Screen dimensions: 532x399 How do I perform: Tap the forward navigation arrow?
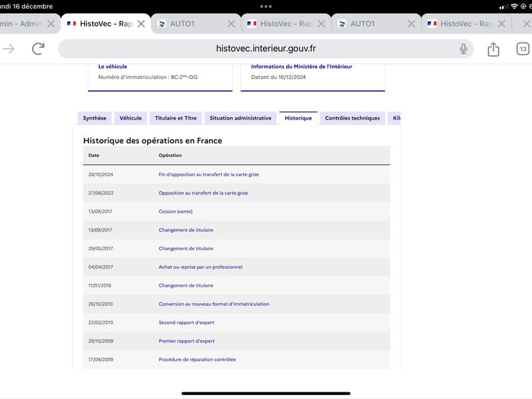pos(9,49)
